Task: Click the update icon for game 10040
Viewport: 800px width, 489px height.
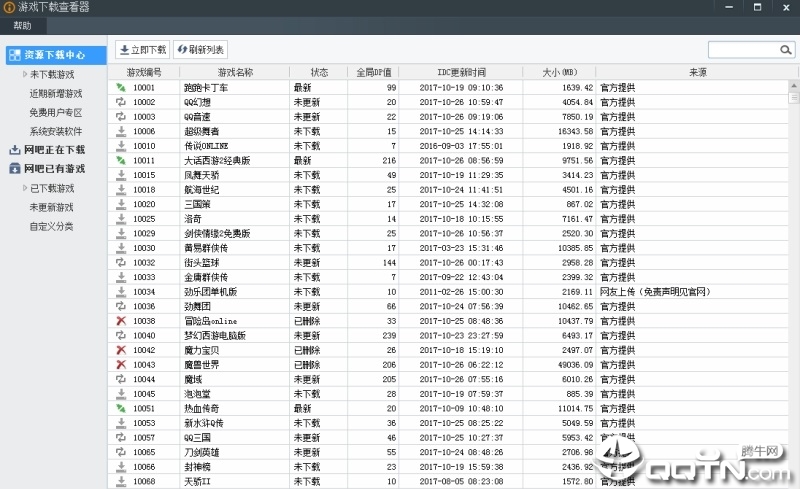Action: pos(120,335)
